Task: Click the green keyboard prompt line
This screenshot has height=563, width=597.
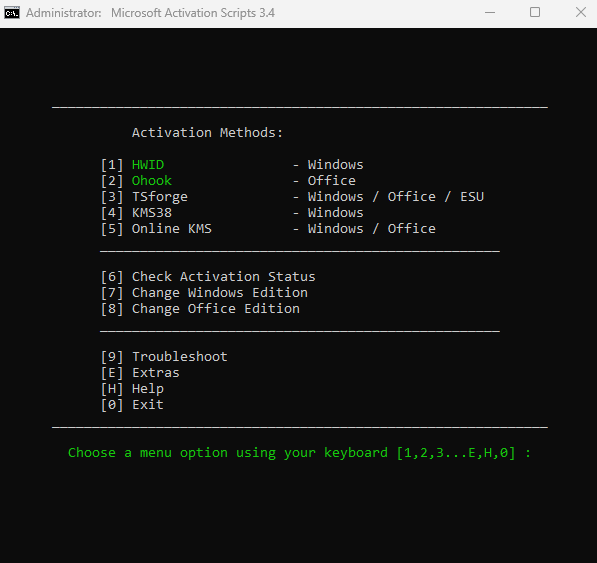Action: pos(299,453)
